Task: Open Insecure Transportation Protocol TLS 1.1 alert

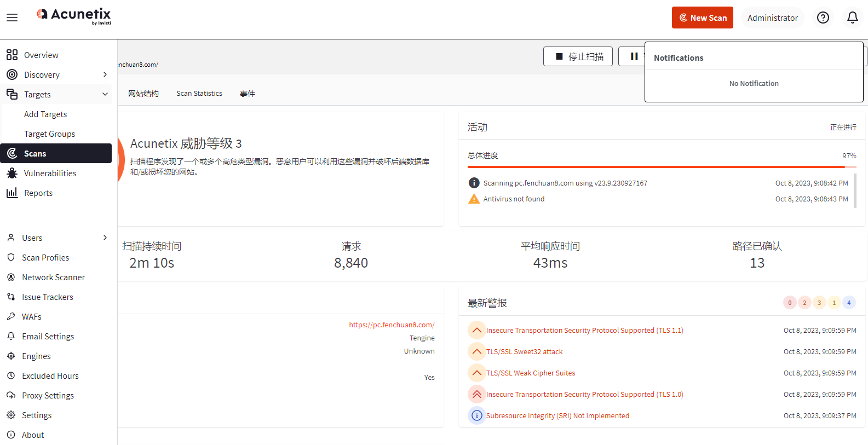Action: coord(585,330)
